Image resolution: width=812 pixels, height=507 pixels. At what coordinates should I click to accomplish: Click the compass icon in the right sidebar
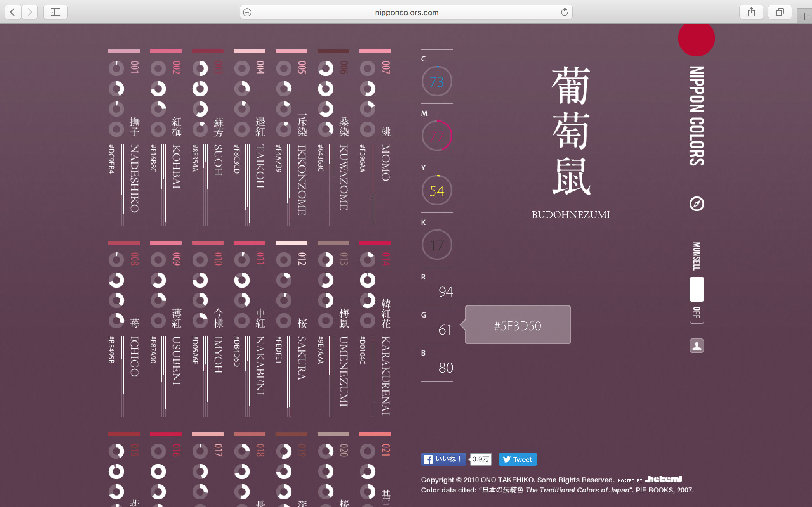click(x=696, y=203)
